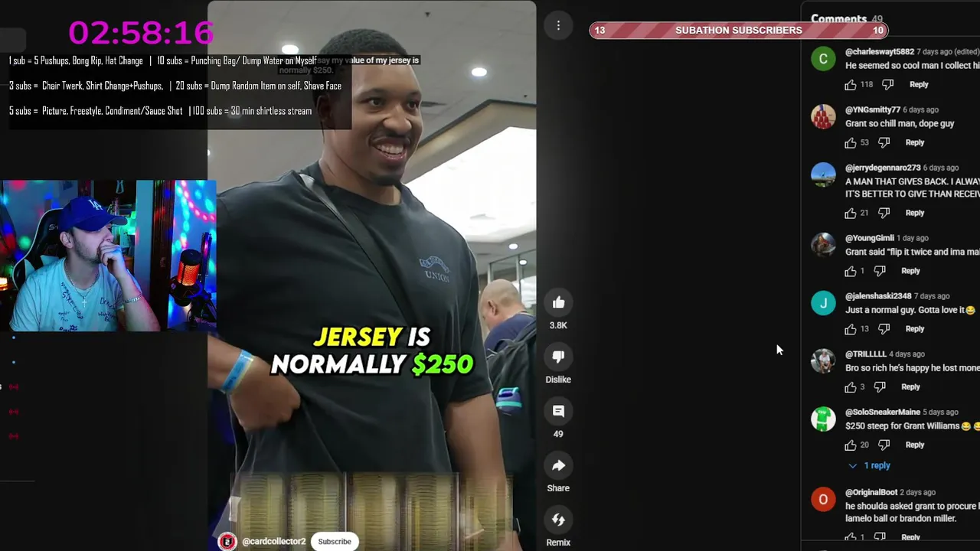Screen dimensions: 980x551
Task: Open the @YNGsmitty77 username link
Action: pyautogui.click(x=872, y=110)
